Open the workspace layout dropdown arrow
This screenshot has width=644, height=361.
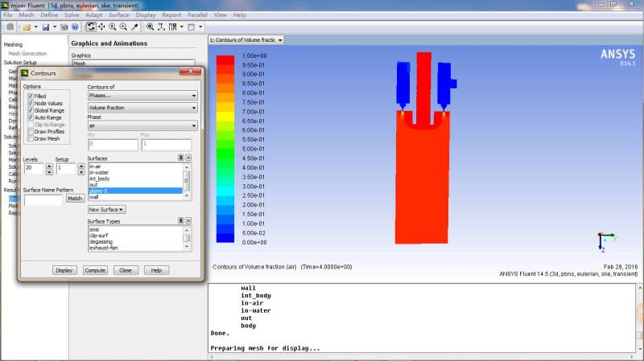(x=182, y=27)
